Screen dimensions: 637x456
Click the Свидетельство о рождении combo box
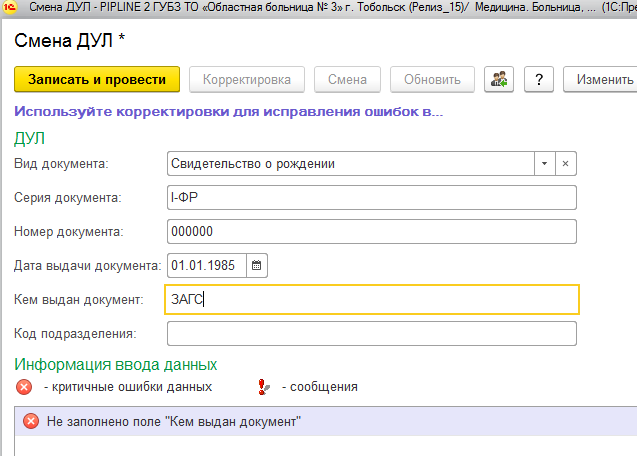pos(350,163)
